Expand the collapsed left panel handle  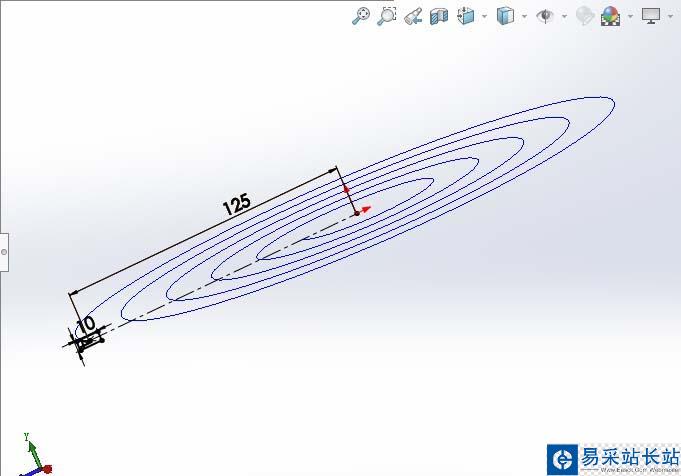pyautogui.click(x=4, y=251)
